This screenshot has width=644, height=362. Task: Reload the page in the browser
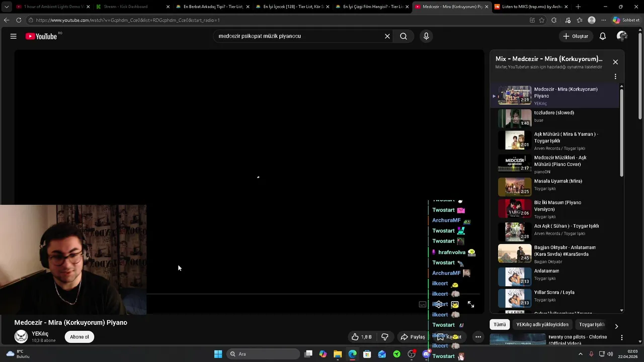(x=19, y=20)
